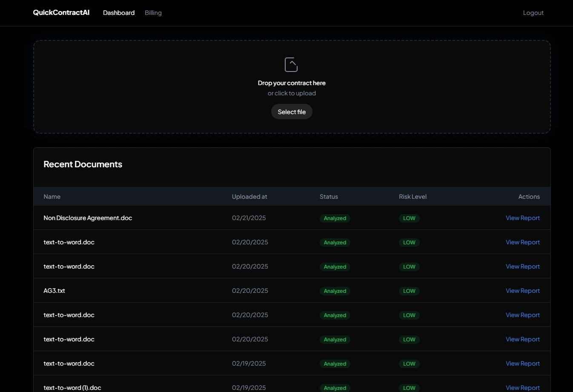The image size is (573, 392).
Task: Click the Status column header
Action: [x=329, y=197]
